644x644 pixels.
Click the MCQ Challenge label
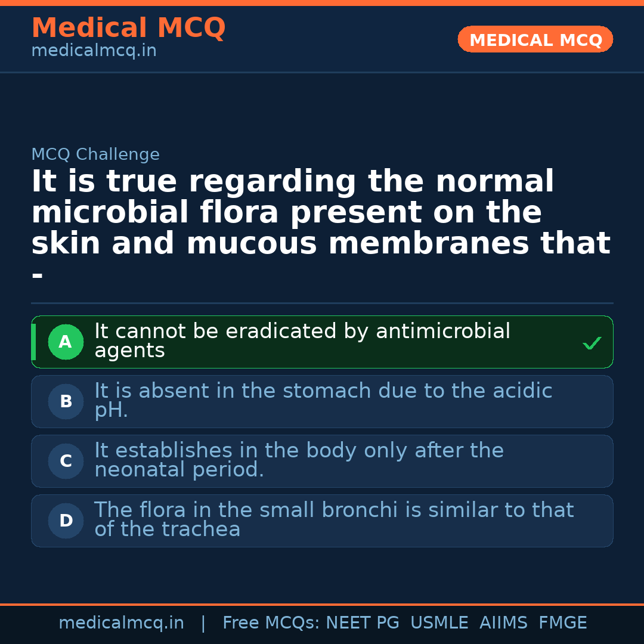(95, 154)
